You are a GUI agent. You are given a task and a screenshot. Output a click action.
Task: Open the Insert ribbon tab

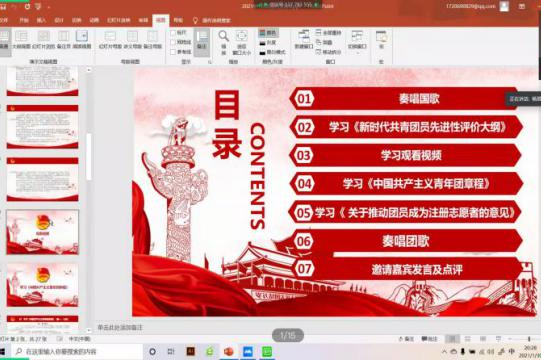pos(41,20)
